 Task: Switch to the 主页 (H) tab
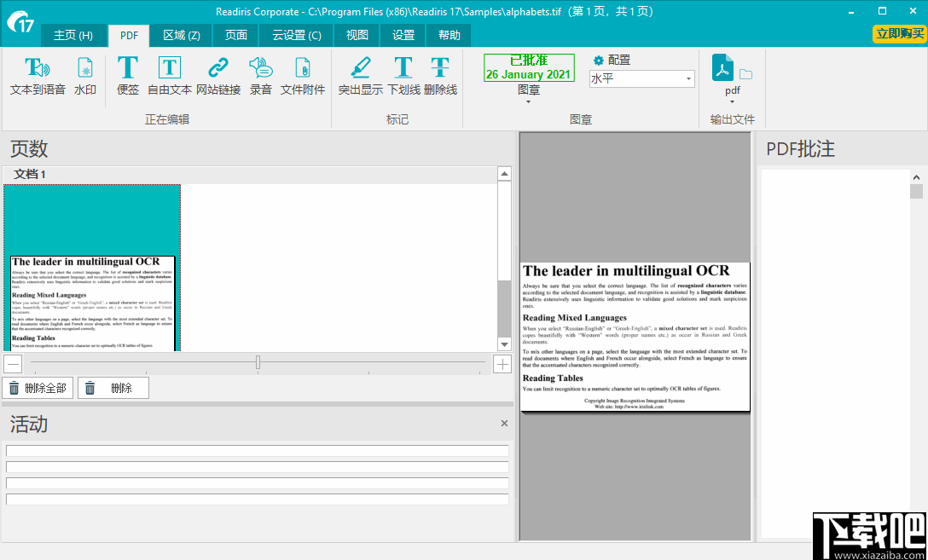coord(73,36)
